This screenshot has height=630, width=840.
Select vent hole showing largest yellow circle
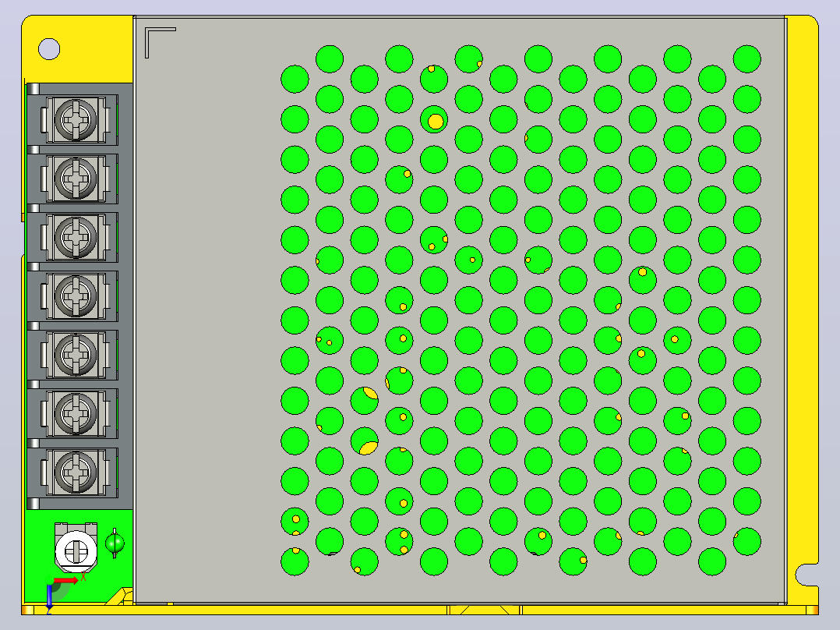pyautogui.click(x=434, y=119)
